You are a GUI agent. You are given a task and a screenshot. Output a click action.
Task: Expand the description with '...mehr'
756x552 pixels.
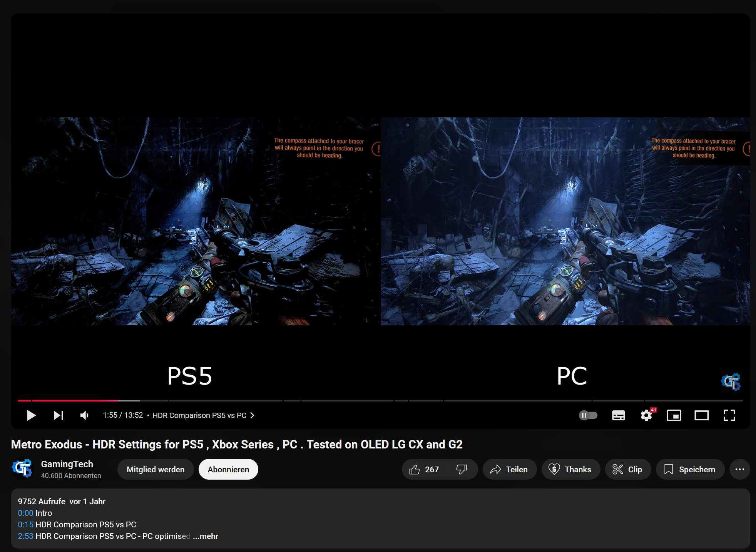pos(205,536)
